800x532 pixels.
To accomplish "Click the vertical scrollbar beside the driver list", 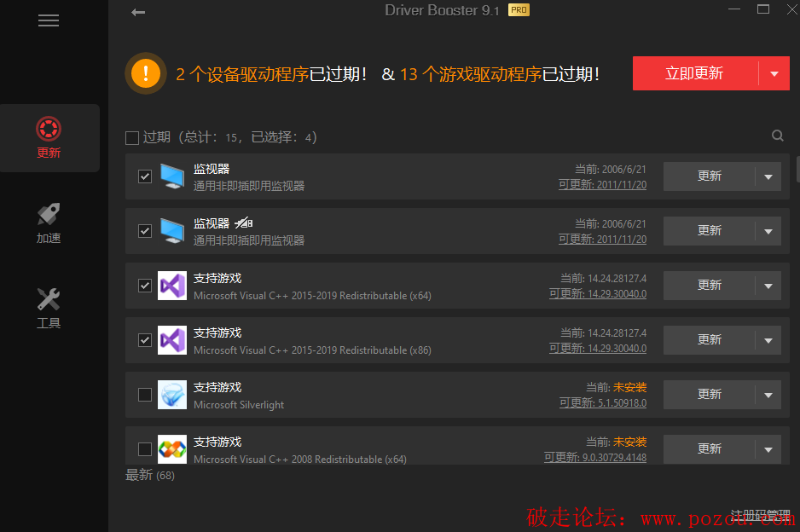I will [798, 169].
